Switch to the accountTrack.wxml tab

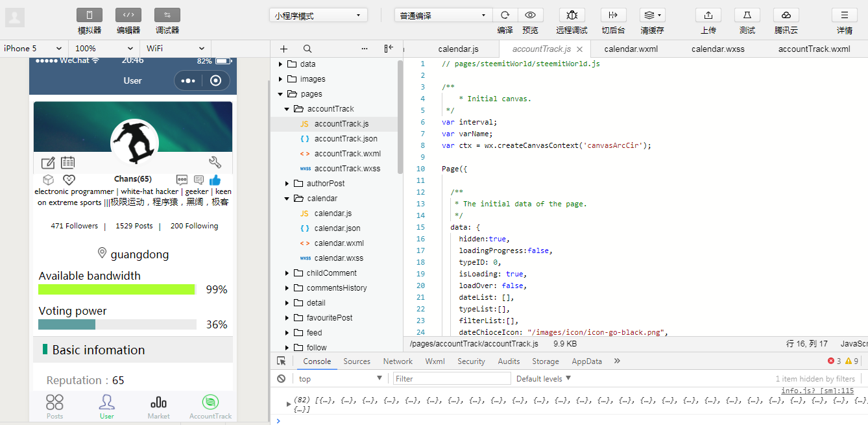[x=814, y=49]
